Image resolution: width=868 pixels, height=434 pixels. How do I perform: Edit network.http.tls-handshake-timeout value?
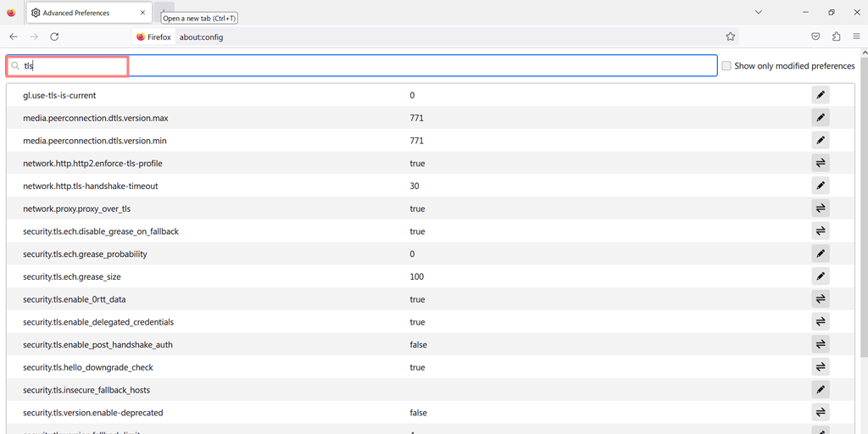820,186
